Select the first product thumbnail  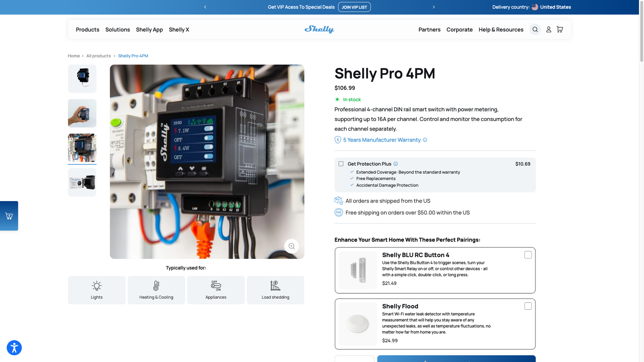click(82, 79)
